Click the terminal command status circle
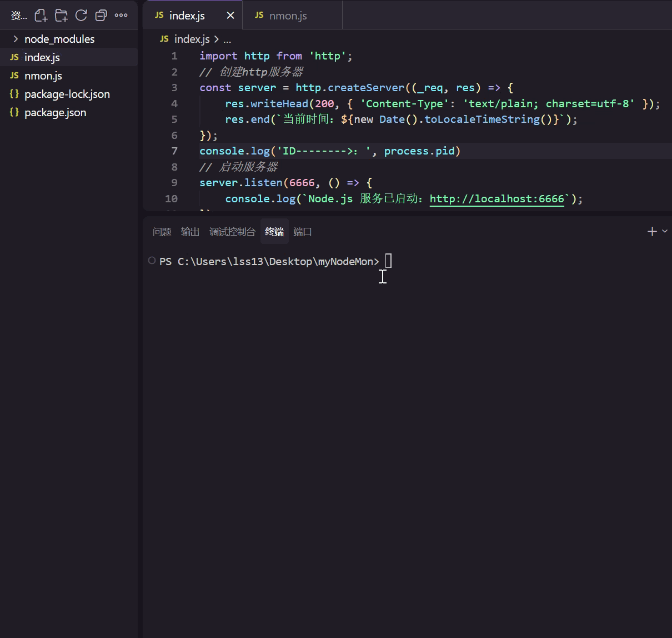The image size is (672, 638). click(x=152, y=261)
